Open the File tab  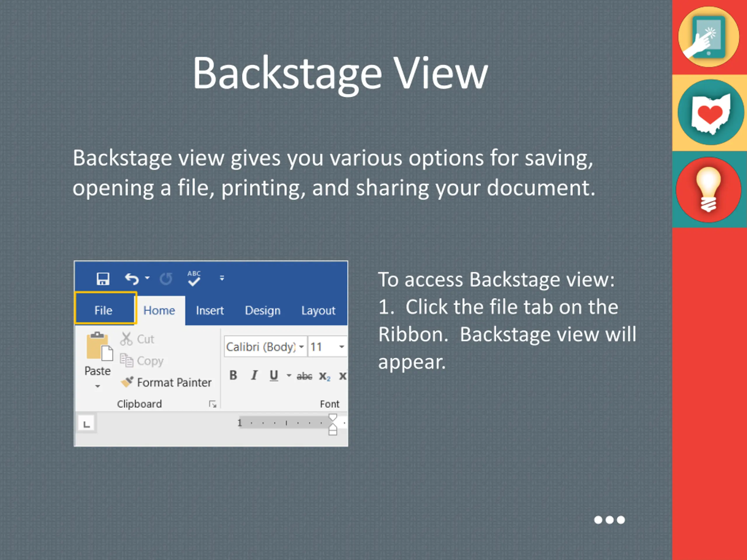coord(104,310)
